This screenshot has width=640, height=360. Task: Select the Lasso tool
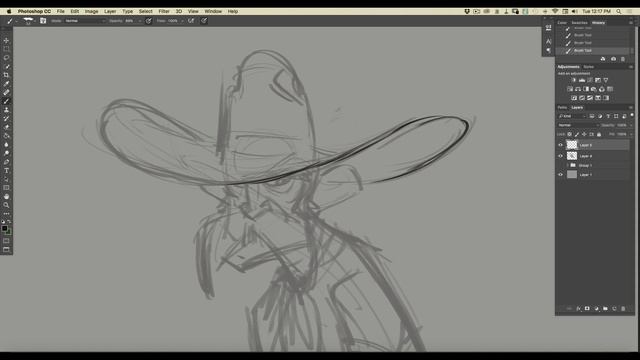[6, 58]
